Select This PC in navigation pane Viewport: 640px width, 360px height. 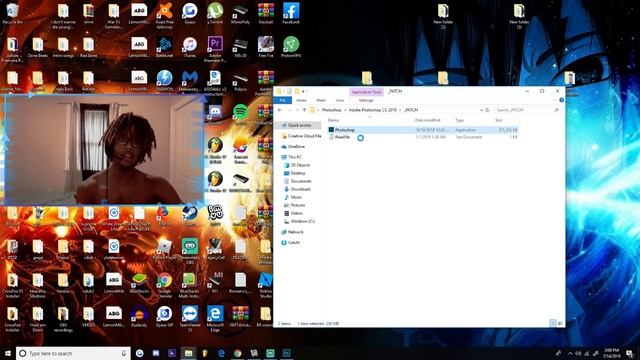click(x=291, y=157)
